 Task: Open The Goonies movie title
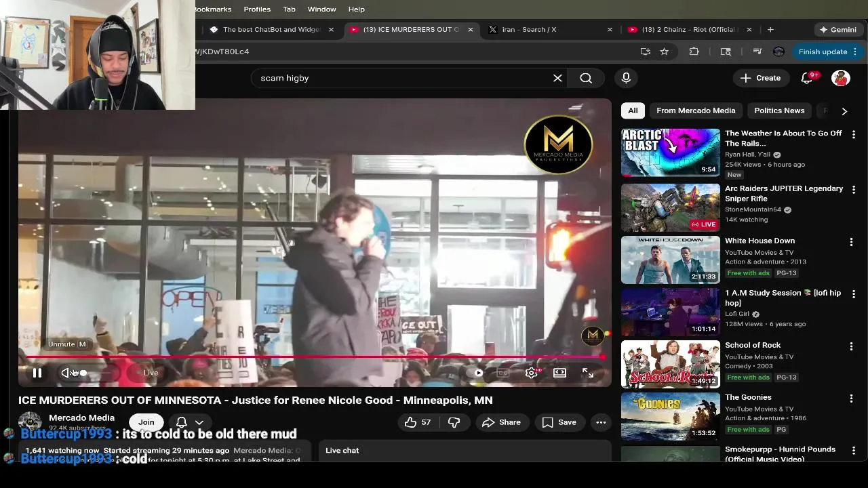coord(748,397)
